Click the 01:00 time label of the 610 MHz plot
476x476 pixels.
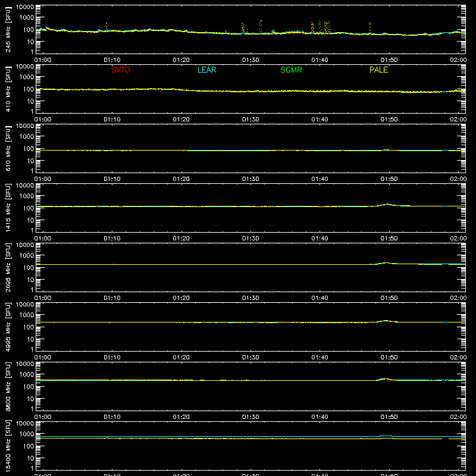[x=43, y=179]
